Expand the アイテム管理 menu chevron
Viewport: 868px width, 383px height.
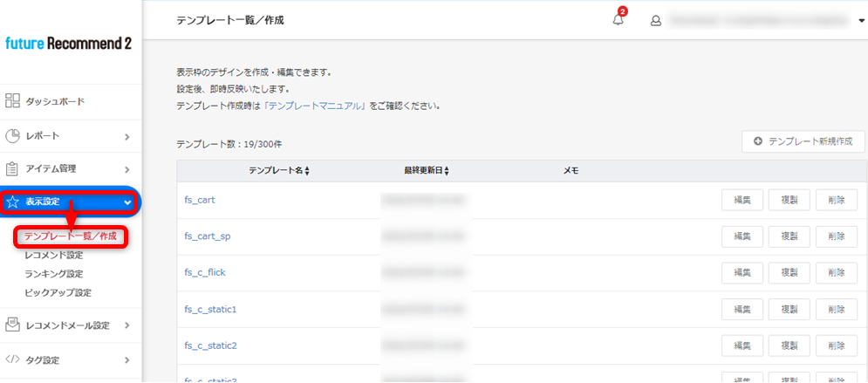(x=126, y=169)
